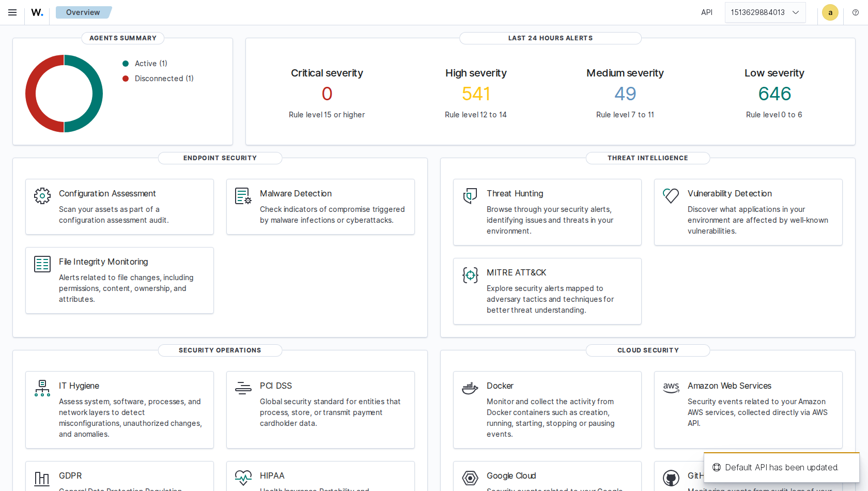Screen dimensions: 868x491
Task: Open the hamburger navigation menu
Action: (12, 12)
